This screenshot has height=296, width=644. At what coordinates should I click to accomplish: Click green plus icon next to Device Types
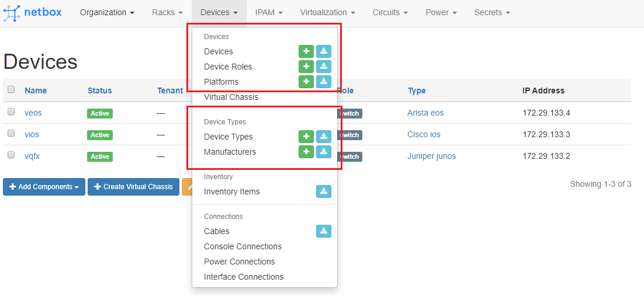click(x=306, y=137)
